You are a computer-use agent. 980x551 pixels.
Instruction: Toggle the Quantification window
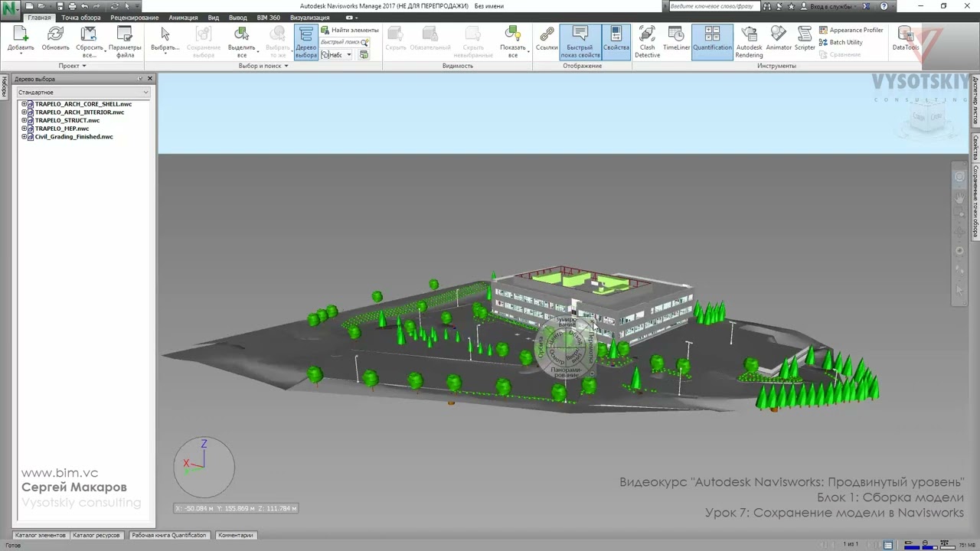coord(712,42)
